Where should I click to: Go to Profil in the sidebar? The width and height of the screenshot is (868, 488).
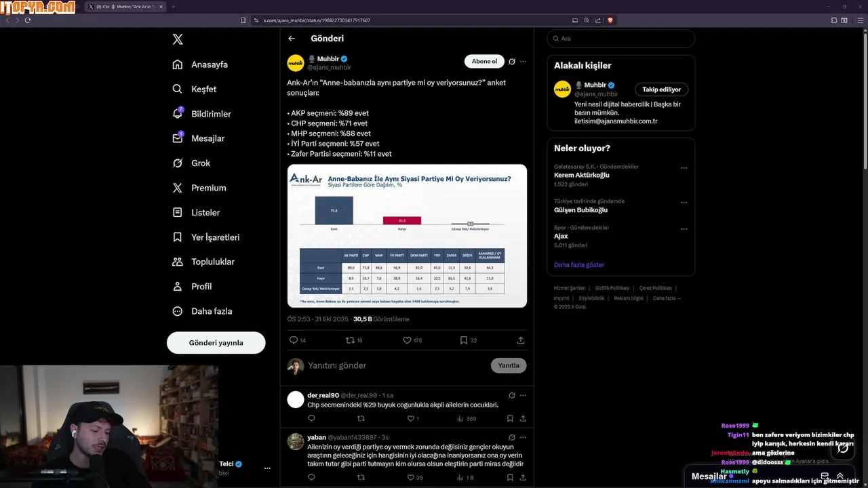[192, 287]
